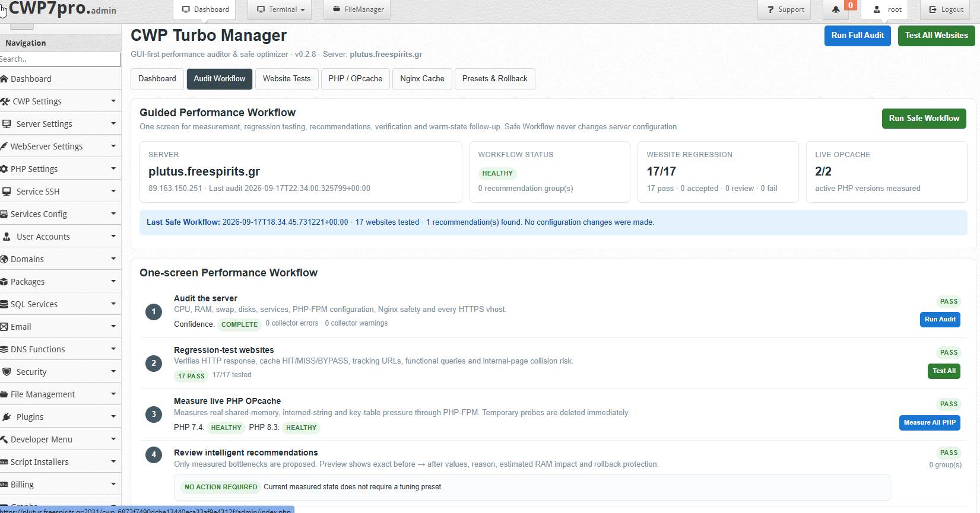Click the Test All Websites button
This screenshot has width=980, height=513.
pyautogui.click(x=937, y=36)
